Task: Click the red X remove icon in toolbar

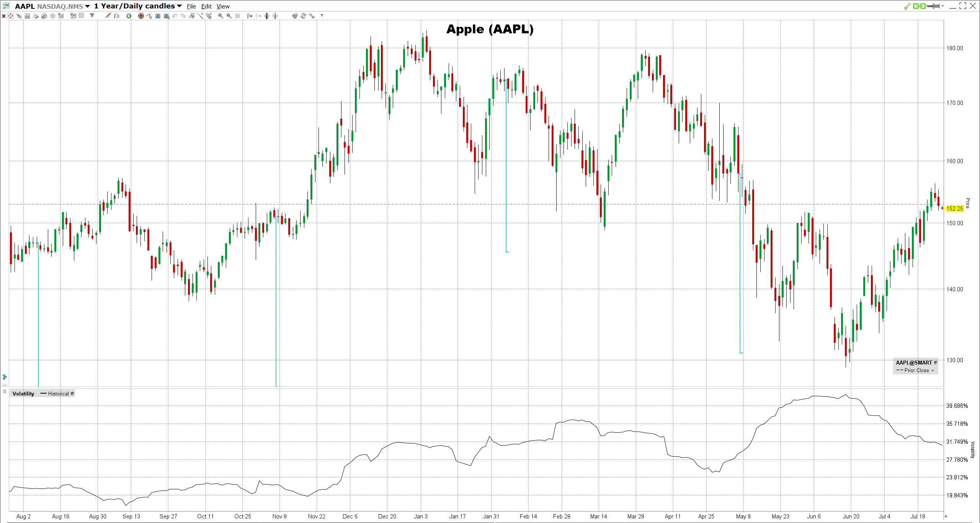Action: (x=4, y=16)
